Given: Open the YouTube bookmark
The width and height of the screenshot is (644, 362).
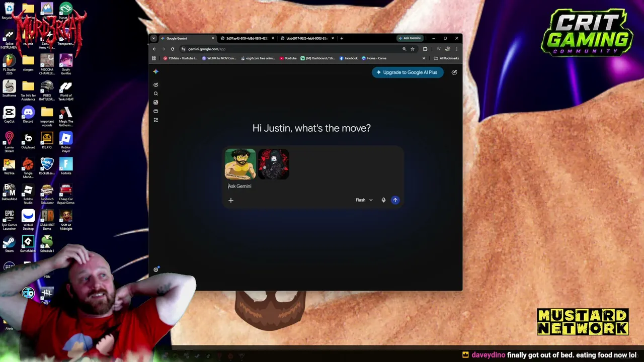Looking at the screenshot, I should pos(288,58).
